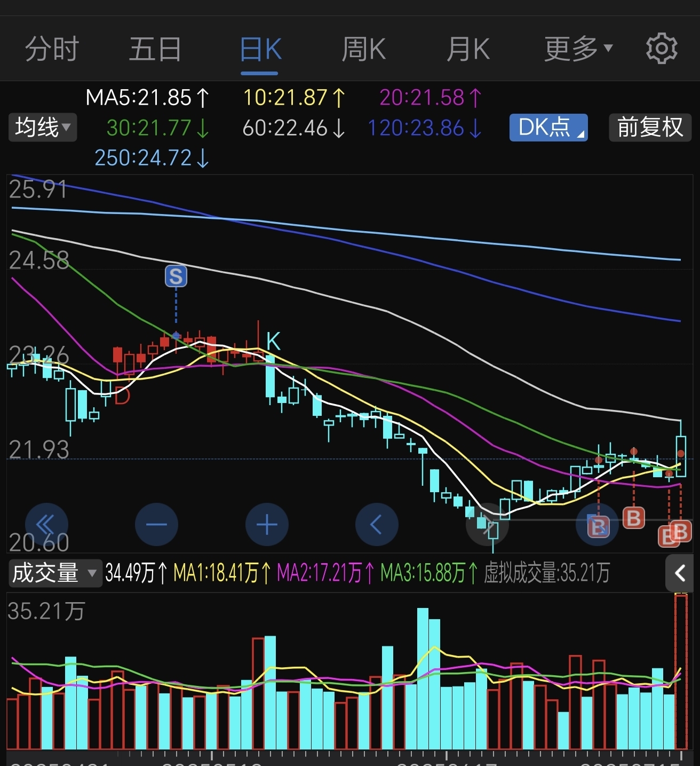Image resolution: width=700 pixels, height=766 pixels.
Task: Tap the yellow 10:21.87 average value
Action: click(295, 98)
